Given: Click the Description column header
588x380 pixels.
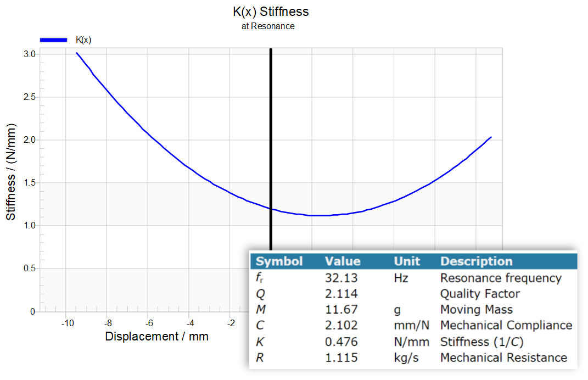Looking at the screenshot, I should click(476, 261).
